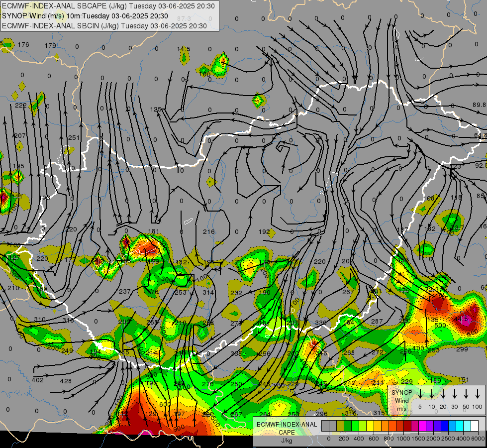Click the '330' value on the map

(x=320, y=323)
